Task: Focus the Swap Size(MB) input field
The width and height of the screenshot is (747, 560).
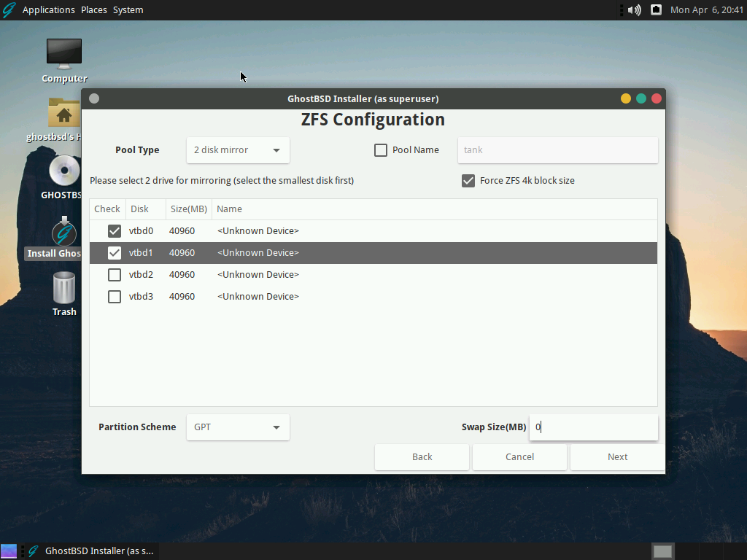Action: pyautogui.click(x=594, y=427)
